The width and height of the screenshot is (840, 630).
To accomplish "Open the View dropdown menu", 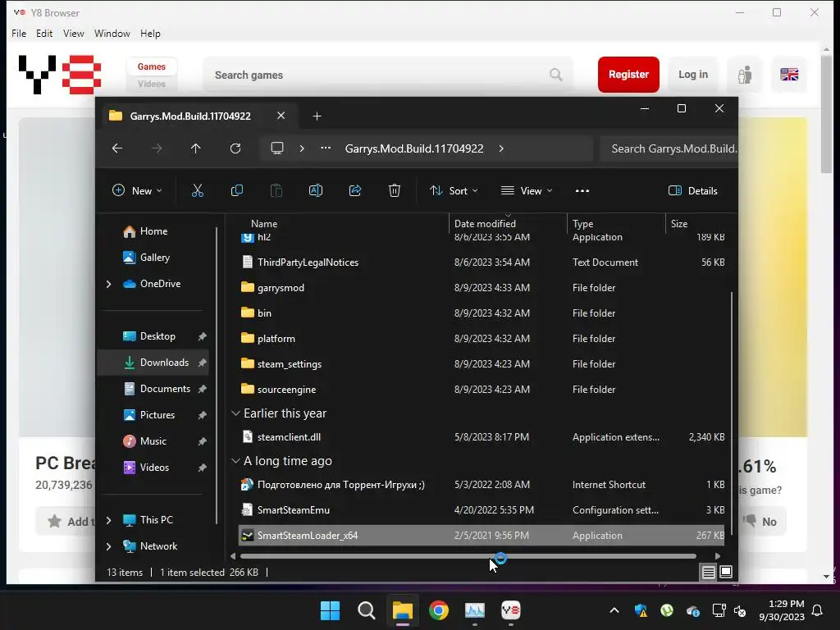I will pos(527,190).
